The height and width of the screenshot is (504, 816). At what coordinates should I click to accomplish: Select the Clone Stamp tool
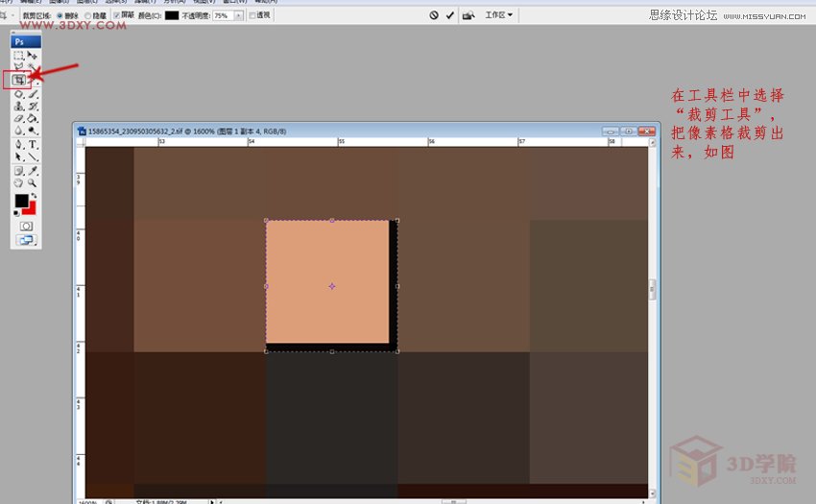(x=19, y=107)
